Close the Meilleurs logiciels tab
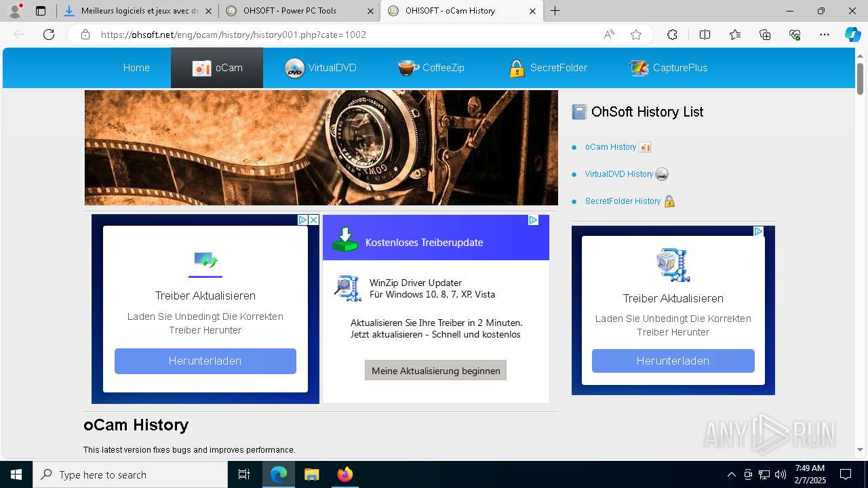 coord(208,11)
